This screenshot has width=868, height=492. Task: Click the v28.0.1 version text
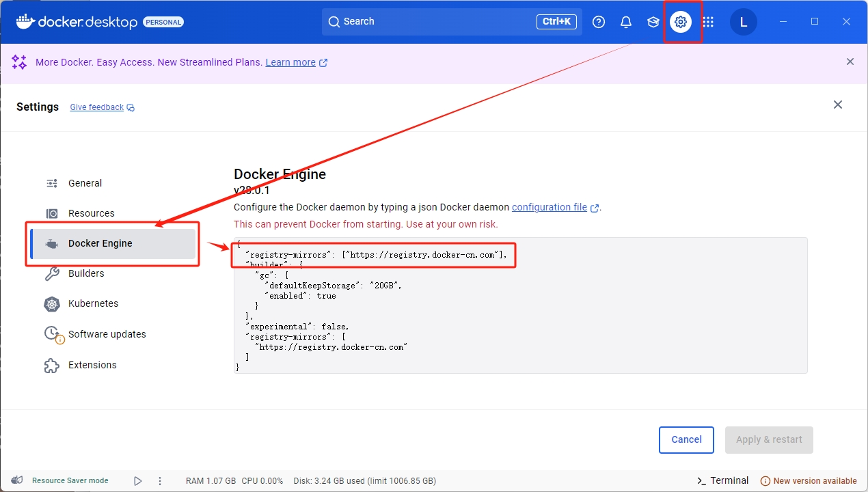(252, 191)
